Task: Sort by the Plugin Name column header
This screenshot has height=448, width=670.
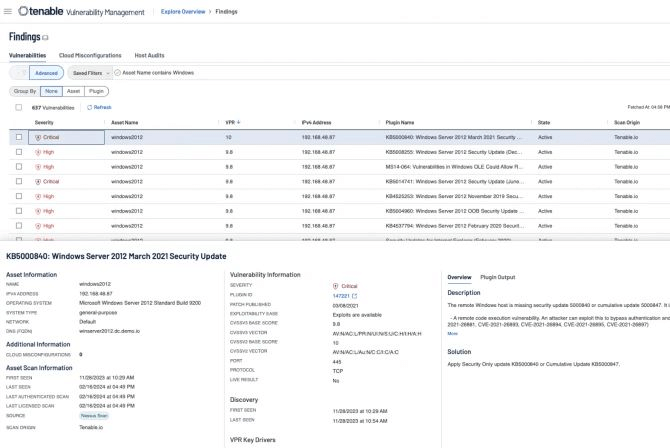Action: [x=400, y=123]
